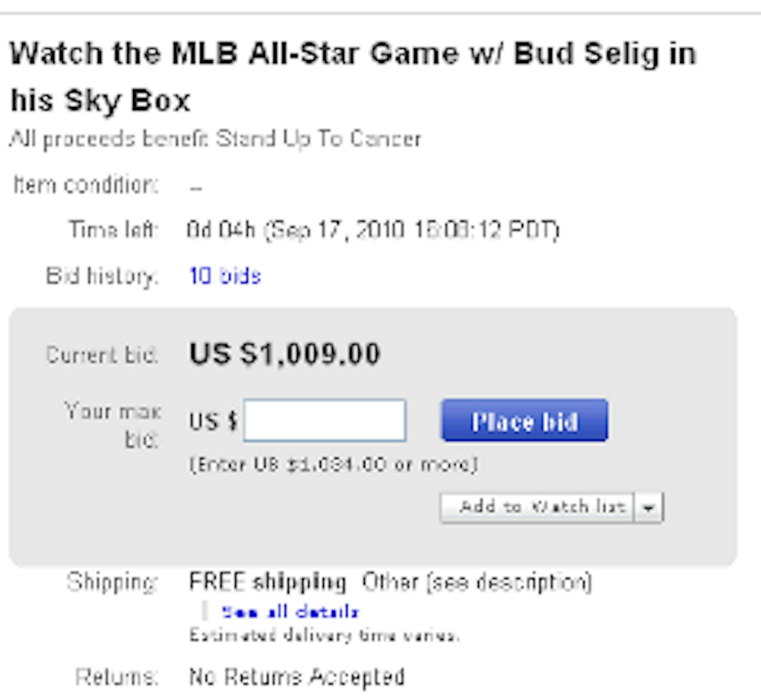Image resolution: width=761 pixels, height=700 pixels.
Task: Open the 10 bids history link
Action: (x=225, y=276)
